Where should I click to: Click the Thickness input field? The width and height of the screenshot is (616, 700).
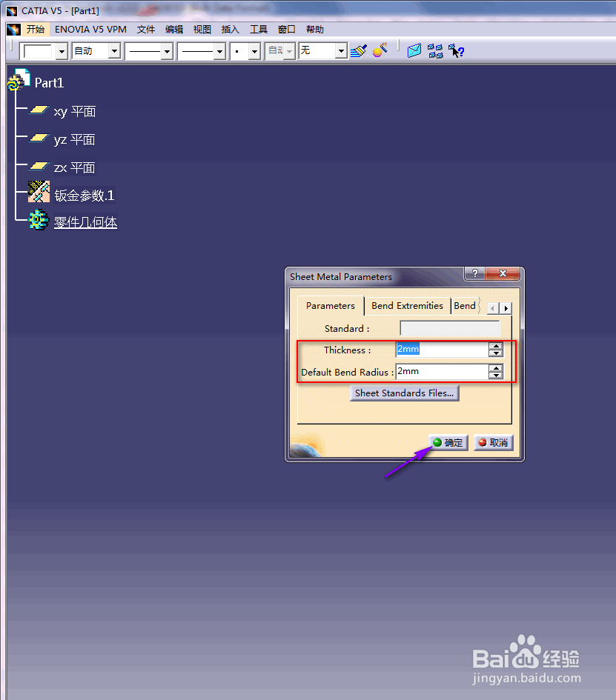pyautogui.click(x=443, y=349)
